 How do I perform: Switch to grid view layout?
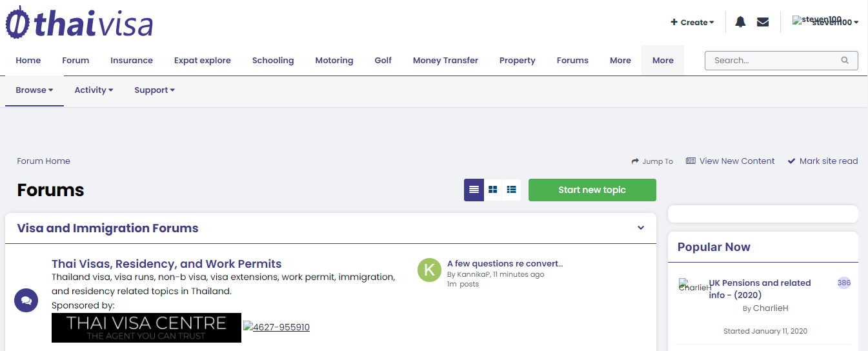492,190
